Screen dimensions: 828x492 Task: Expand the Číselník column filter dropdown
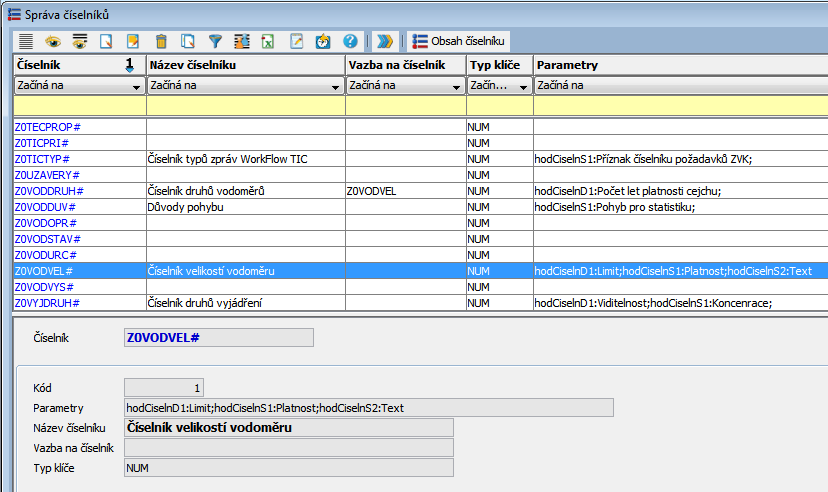[x=136, y=87]
